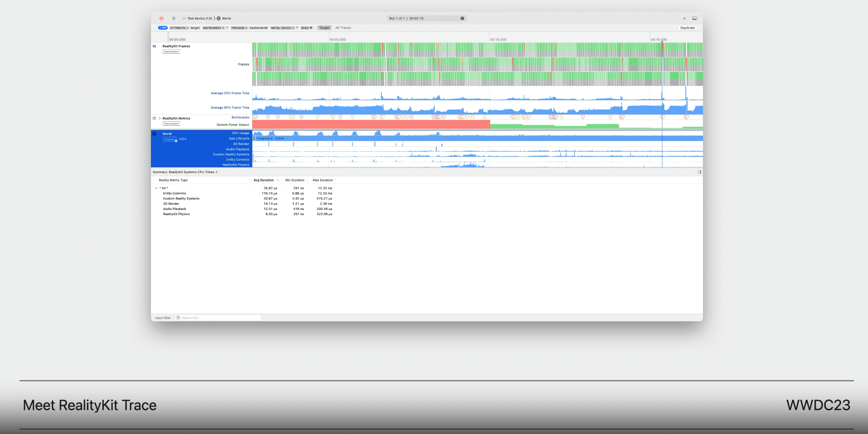
Task: Select the World process in path
Action: point(224,19)
